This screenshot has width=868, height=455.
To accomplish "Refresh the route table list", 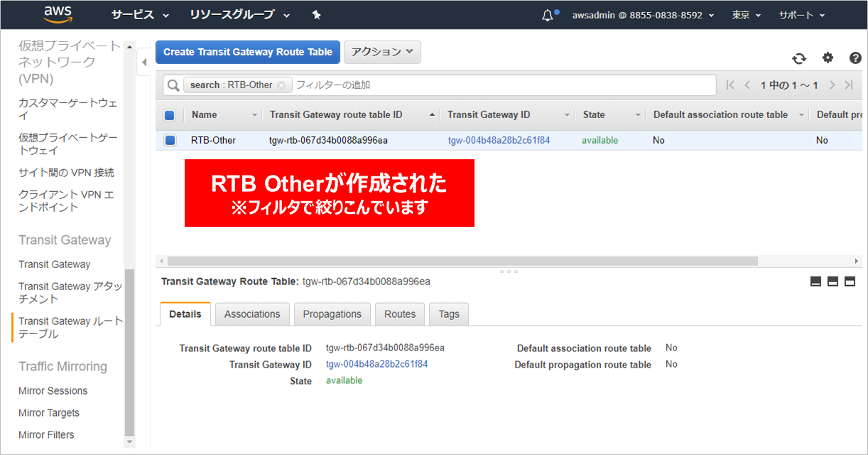I will 799,58.
